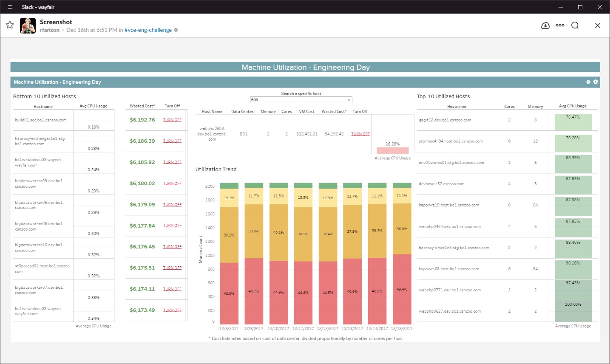Turn off the $6,180.02 wasted cost host
This screenshot has width=610, height=364.
172,183
